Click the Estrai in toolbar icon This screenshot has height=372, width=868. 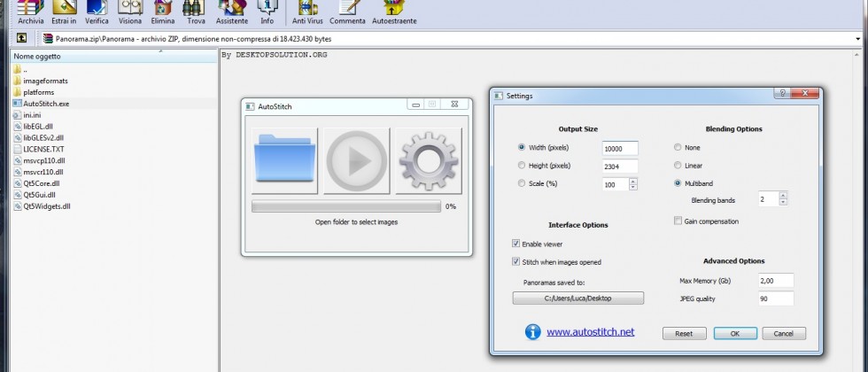[x=65, y=11]
